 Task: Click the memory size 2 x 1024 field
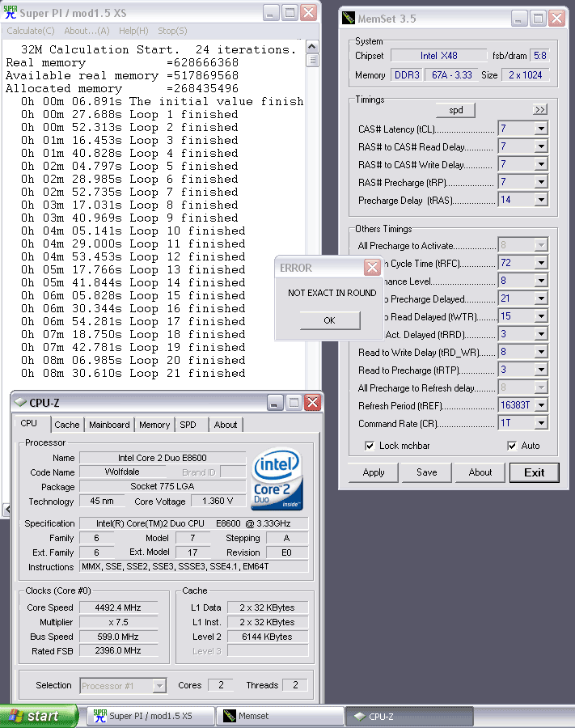(526, 74)
